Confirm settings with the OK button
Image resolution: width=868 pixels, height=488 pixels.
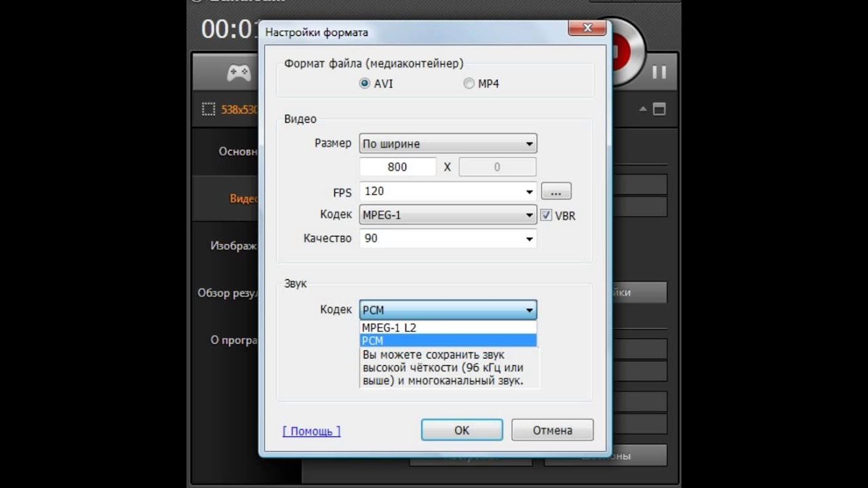(x=462, y=430)
